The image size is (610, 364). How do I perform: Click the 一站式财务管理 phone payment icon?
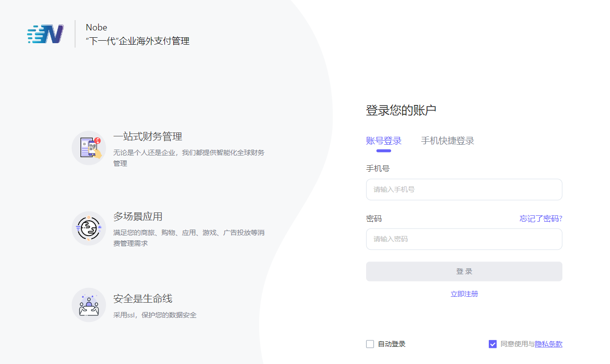[89, 148]
